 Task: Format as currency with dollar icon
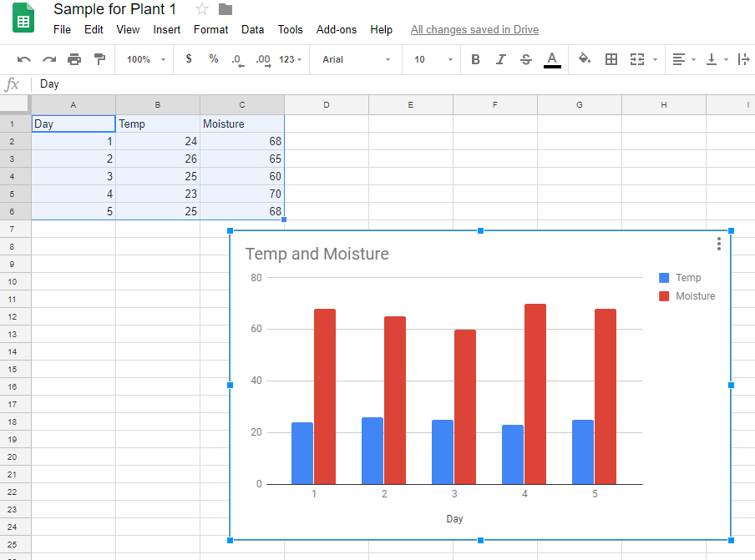coord(189,58)
